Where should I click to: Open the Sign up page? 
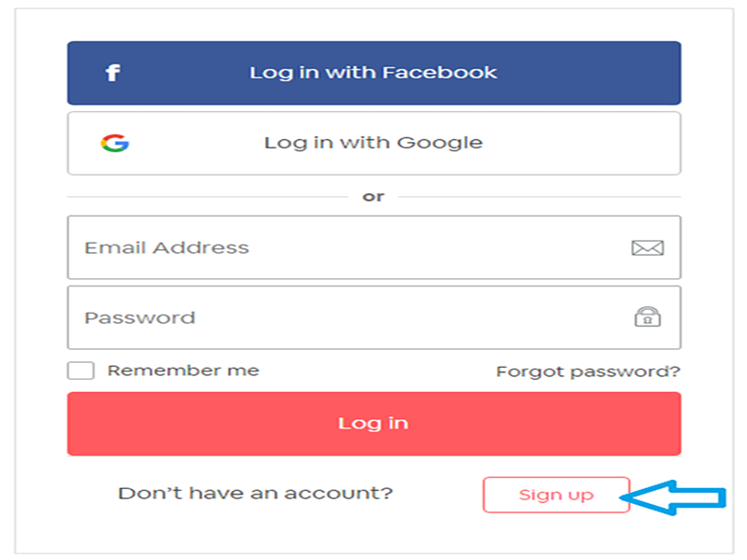click(557, 495)
